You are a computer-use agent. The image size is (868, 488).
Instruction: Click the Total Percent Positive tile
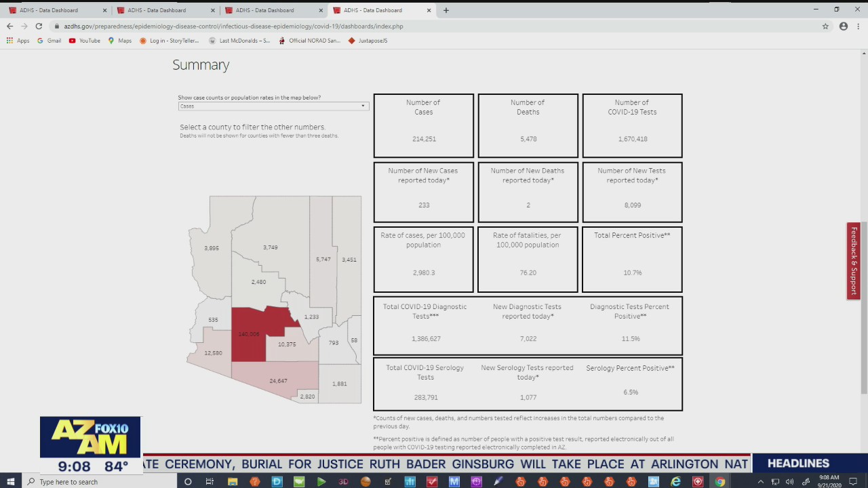[x=633, y=260]
